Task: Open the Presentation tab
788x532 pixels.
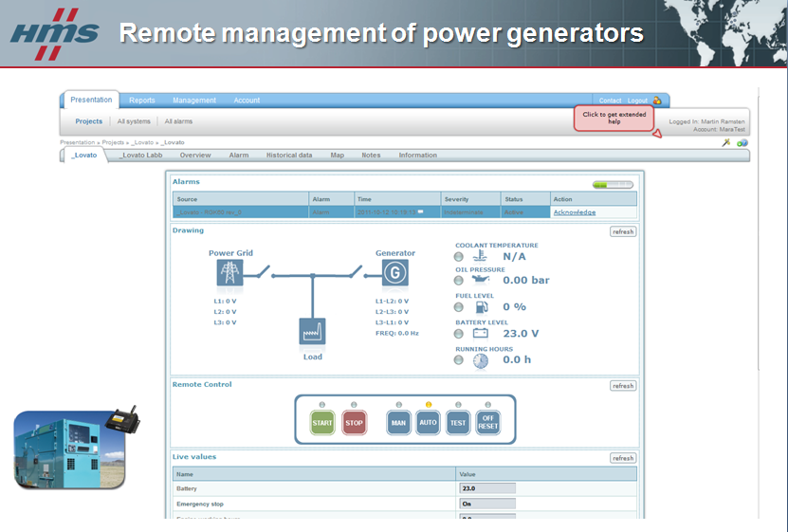Action: pyautogui.click(x=91, y=100)
